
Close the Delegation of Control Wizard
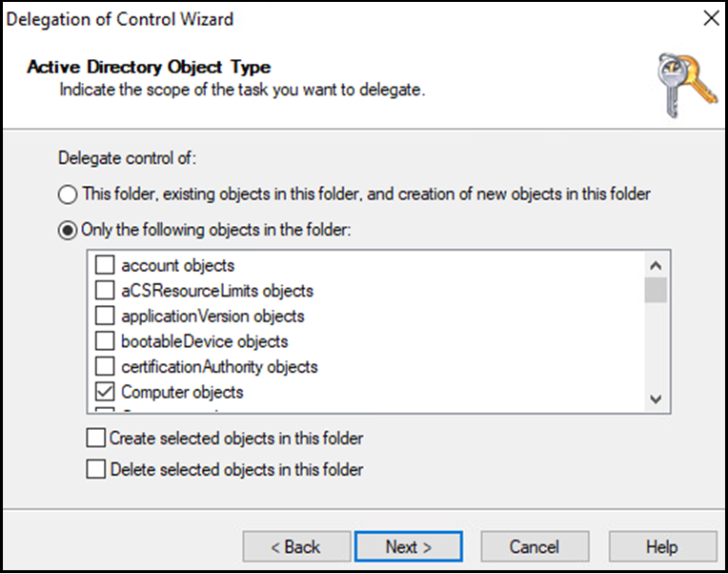coord(711,18)
